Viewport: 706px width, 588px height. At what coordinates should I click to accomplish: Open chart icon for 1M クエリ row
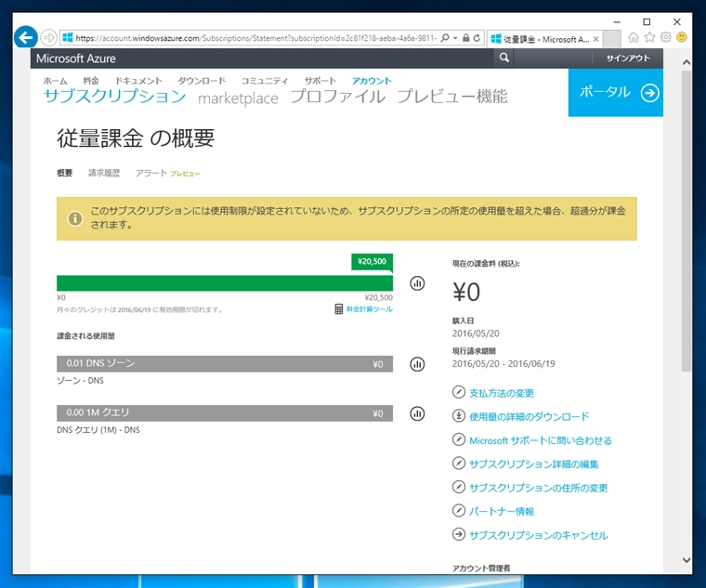(x=417, y=413)
